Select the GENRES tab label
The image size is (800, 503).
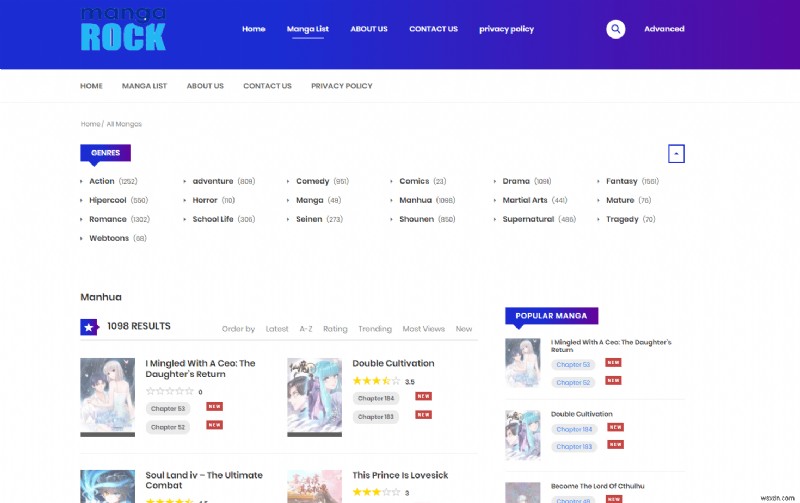[105, 153]
